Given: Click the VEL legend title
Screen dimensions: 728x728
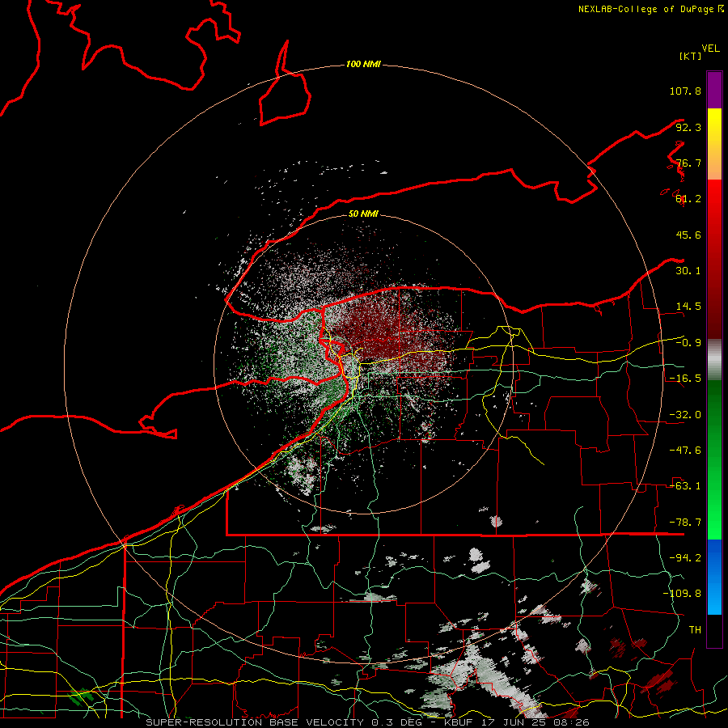Looking at the screenshot, I should 710,49.
